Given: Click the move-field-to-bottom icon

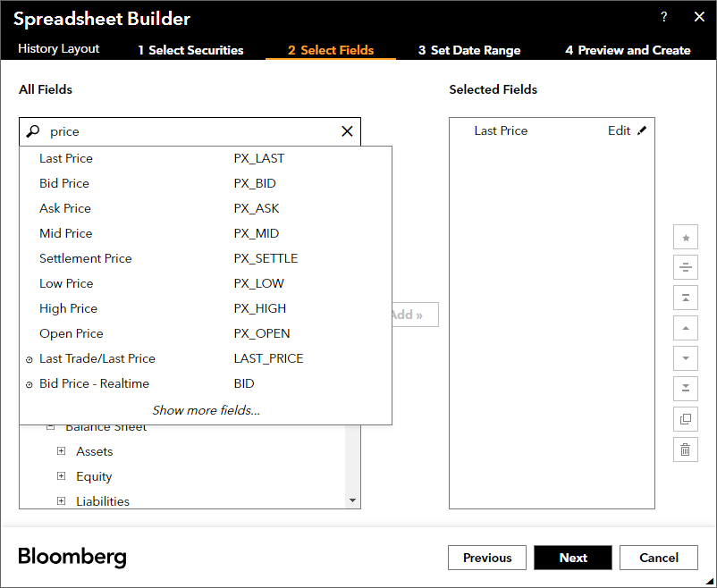Looking at the screenshot, I should [x=685, y=389].
